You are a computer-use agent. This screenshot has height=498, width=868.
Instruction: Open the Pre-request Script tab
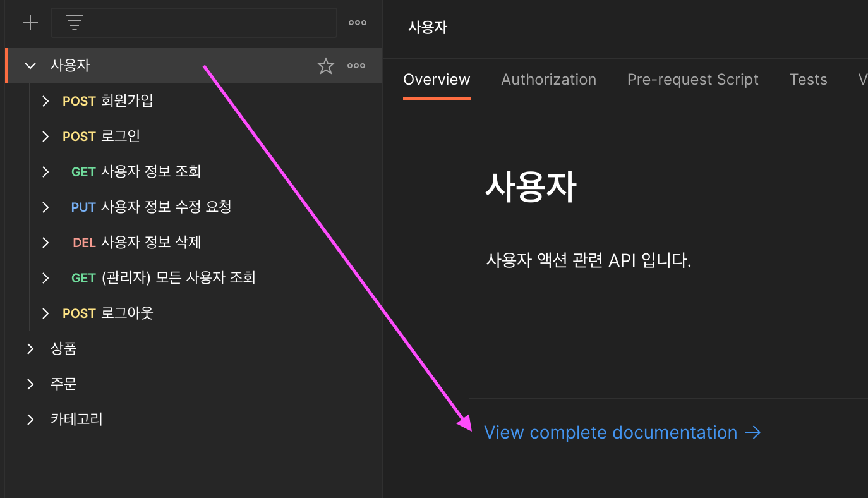[x=692, y=80]
